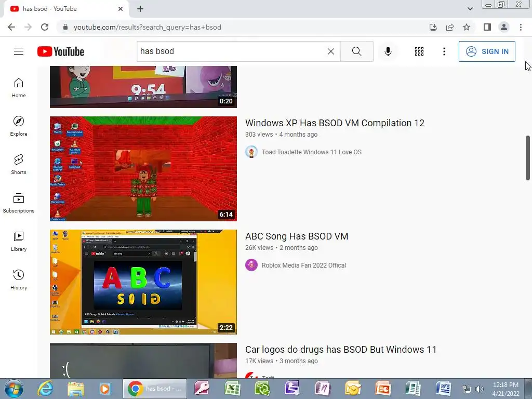
Task: Click the browser forward arrow
Action: 28,27
